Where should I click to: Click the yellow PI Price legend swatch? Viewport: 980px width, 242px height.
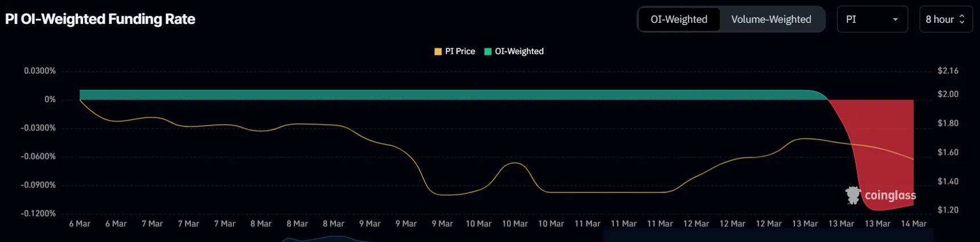(438, 51)
